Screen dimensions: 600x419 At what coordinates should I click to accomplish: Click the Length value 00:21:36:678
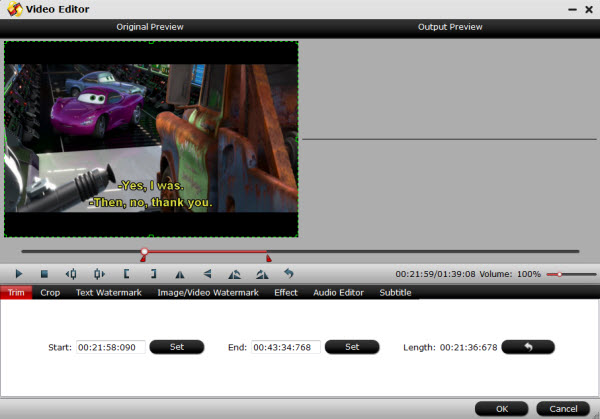point(468,347)
